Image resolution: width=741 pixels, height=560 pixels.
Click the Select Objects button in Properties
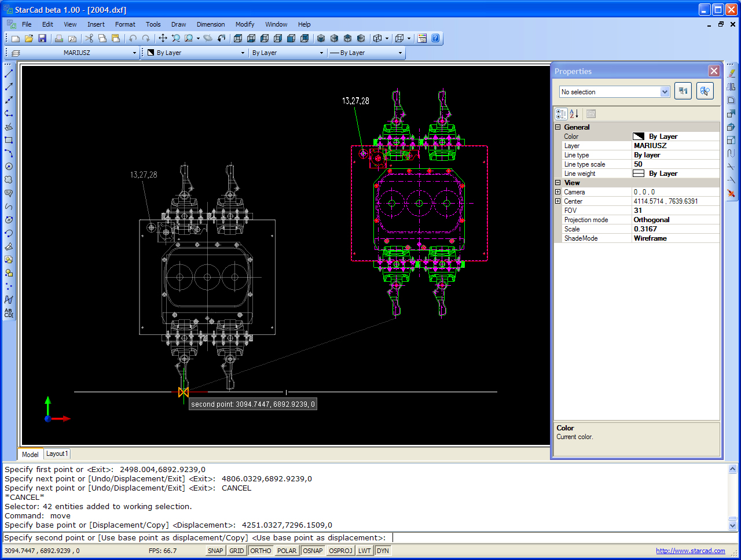pos(705,91)
